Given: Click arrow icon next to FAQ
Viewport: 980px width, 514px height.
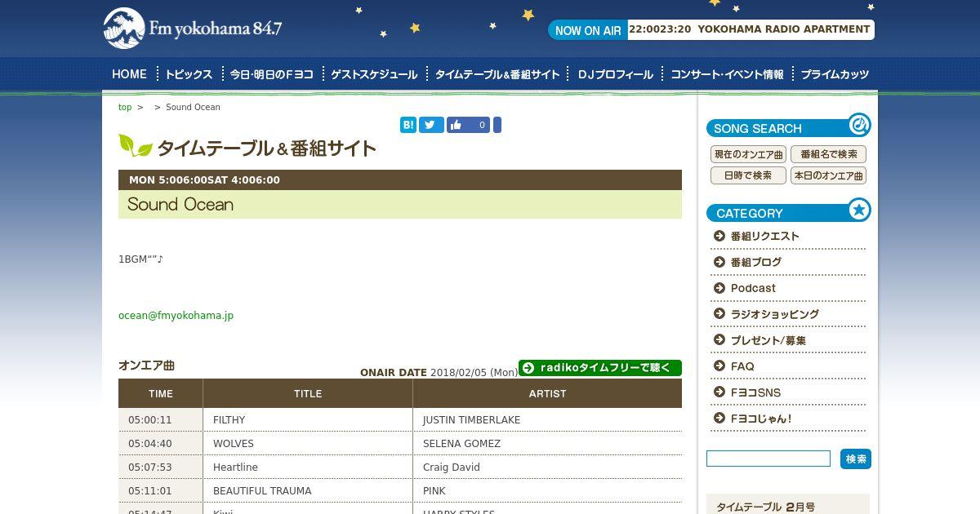Looking at the screenshot, I should 719,366.
